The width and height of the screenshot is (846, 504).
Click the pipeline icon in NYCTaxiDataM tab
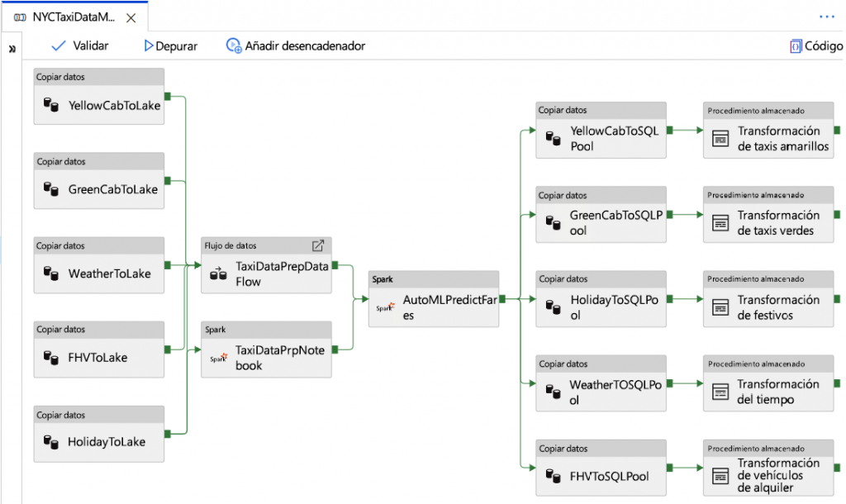20,17
